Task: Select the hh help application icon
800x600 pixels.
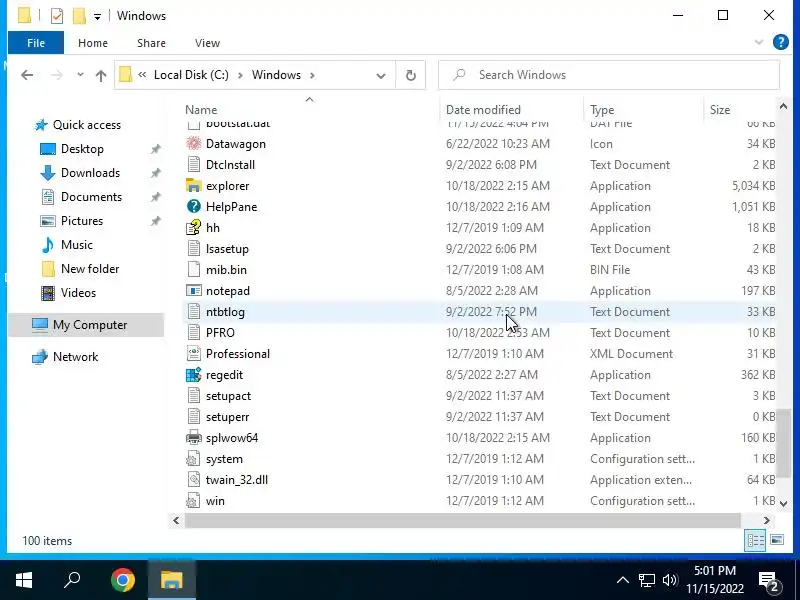Action: point(193,228)
